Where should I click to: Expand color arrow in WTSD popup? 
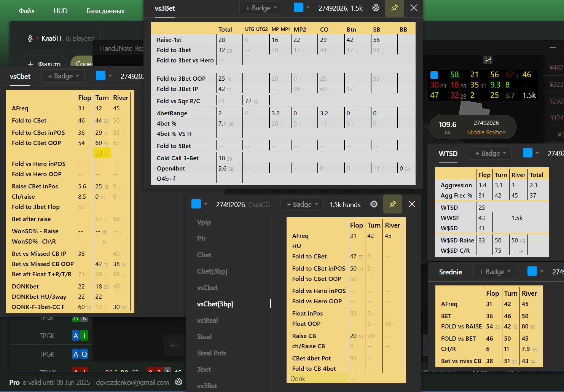pos(537,153)
